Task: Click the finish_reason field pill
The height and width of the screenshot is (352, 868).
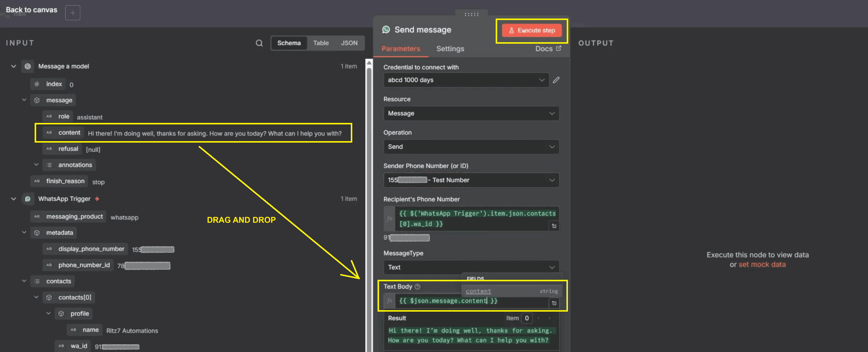Action: coord(59,181)
